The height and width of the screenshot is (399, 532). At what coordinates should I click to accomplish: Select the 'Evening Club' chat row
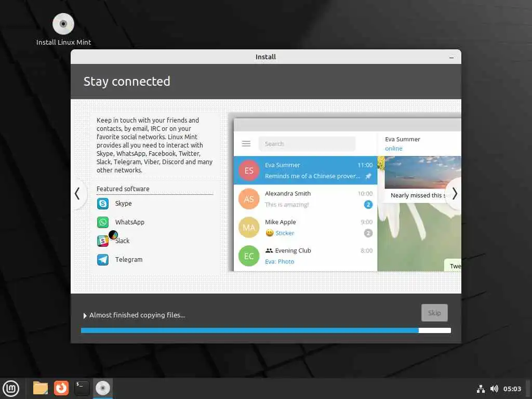tap(305, 256)
